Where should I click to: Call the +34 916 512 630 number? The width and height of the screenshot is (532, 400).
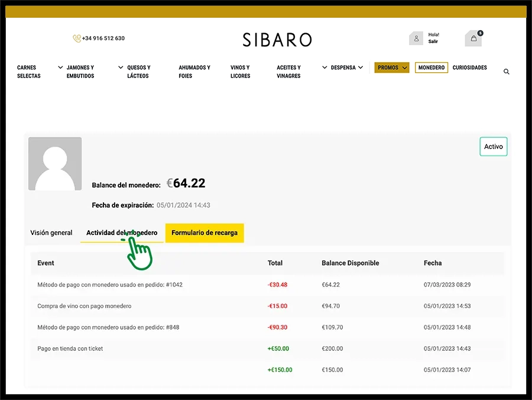(103, 38)
